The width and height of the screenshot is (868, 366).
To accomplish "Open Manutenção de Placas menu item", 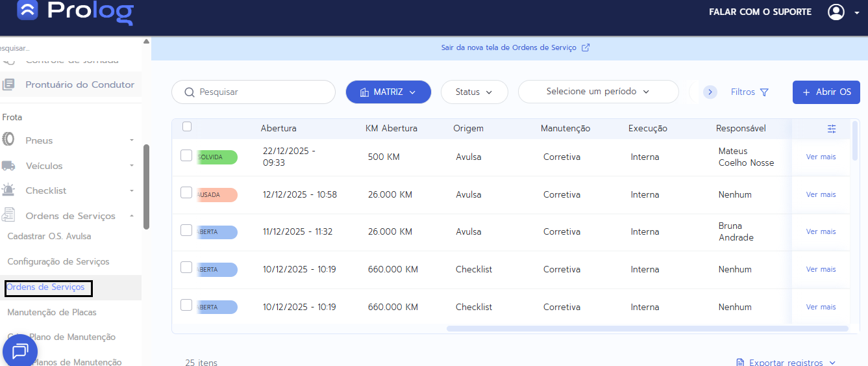I will (52, 312).
